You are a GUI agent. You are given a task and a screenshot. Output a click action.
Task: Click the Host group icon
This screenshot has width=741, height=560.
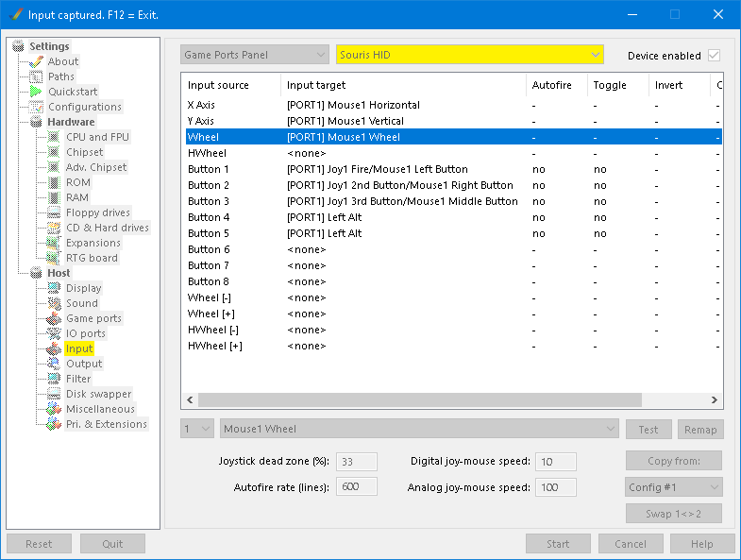point(36,273)
